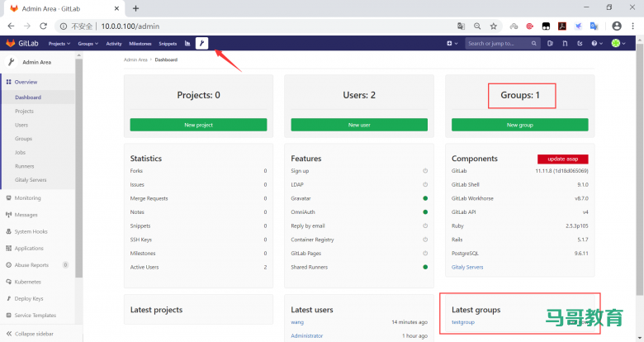
Task: Go to Snippets in top navbar
Action: tap(168, 44)
